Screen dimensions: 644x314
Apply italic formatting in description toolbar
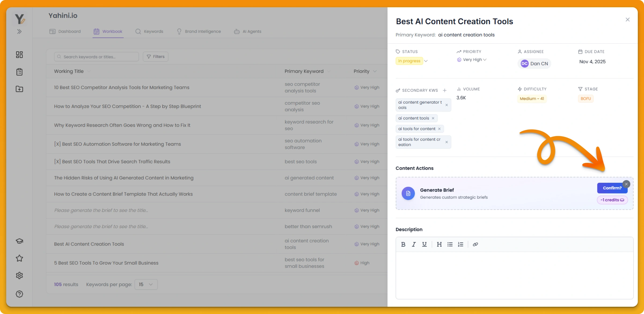coord(414,244)
